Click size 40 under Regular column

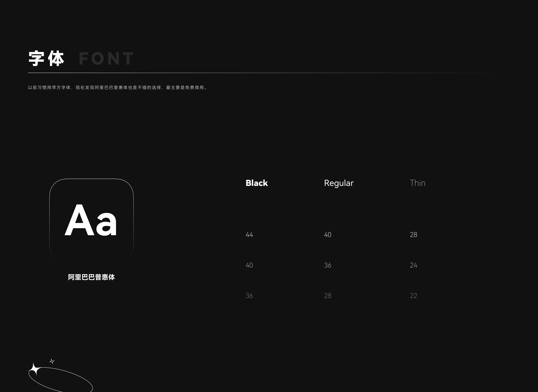click(x=327, y=235)
